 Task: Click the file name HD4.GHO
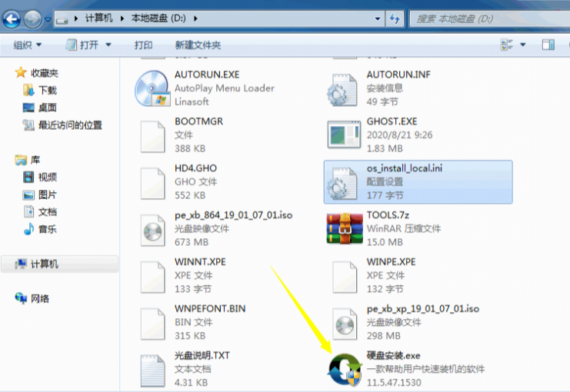[x=195, y=168]
